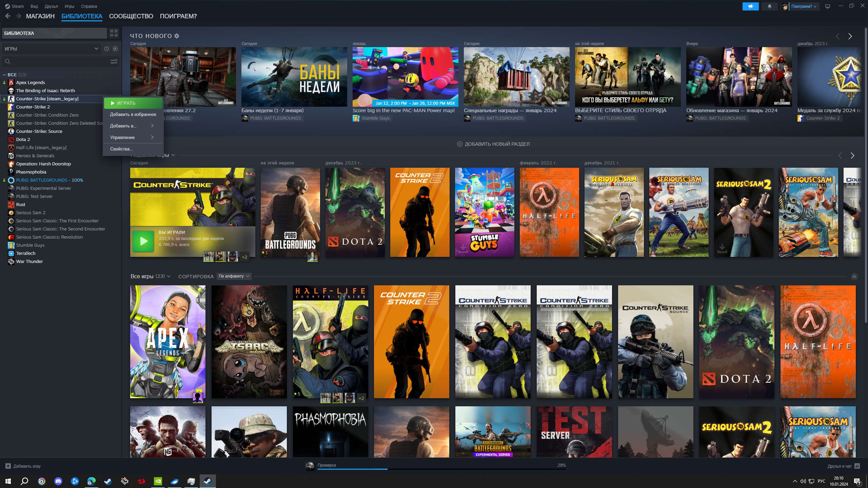The width and height of the screenshot is (868, 488).
Task: Select 'Добавить в избранное' context menu item
Action: 132,114
